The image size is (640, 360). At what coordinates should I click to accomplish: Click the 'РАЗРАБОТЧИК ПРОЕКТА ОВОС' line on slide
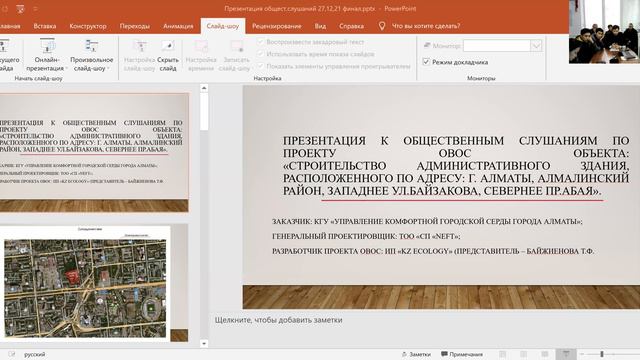pos(433,251)
